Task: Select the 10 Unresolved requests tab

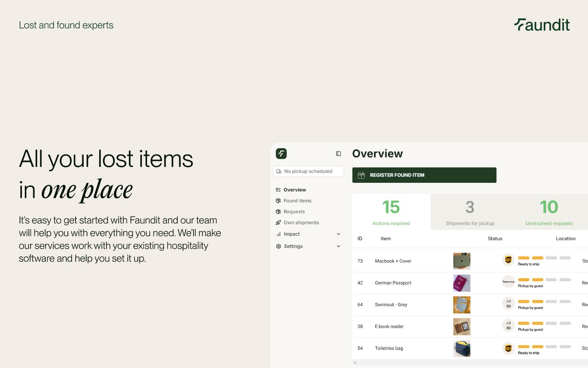Action: click(549, 212)
